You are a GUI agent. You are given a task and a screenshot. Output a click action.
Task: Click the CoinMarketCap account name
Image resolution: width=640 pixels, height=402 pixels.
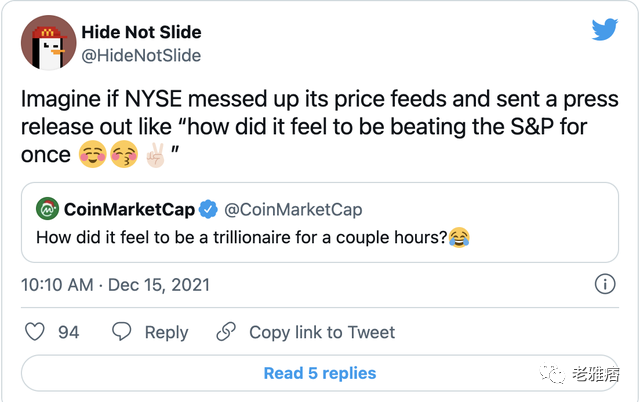tap(130, 210)
